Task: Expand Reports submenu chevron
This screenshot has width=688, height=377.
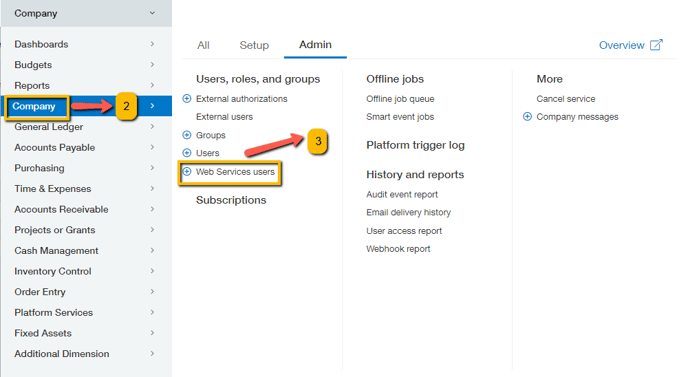Action: pos(152,85)
